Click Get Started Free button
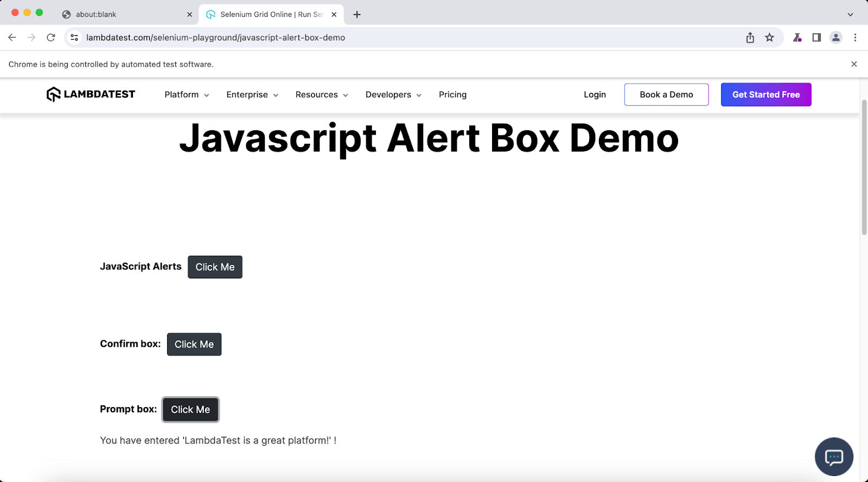868x482 pixels. click(x=766, y=94)
